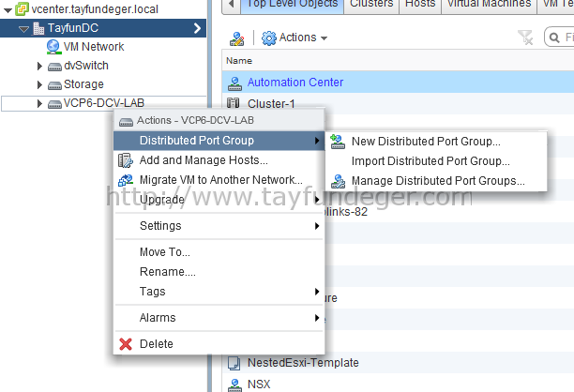
Task: Click the Settings entry label
Action: pos(160,226)
